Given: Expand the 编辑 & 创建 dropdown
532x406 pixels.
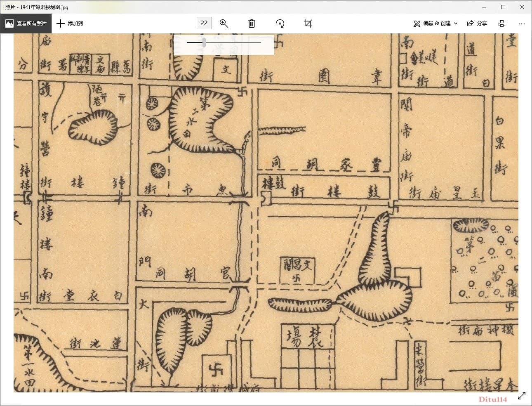Looking at the screenshot, I should (435, 24).
